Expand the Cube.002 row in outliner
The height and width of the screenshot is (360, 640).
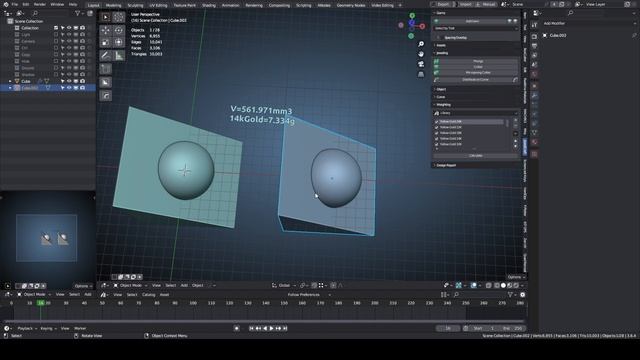(x=10, y=88)
